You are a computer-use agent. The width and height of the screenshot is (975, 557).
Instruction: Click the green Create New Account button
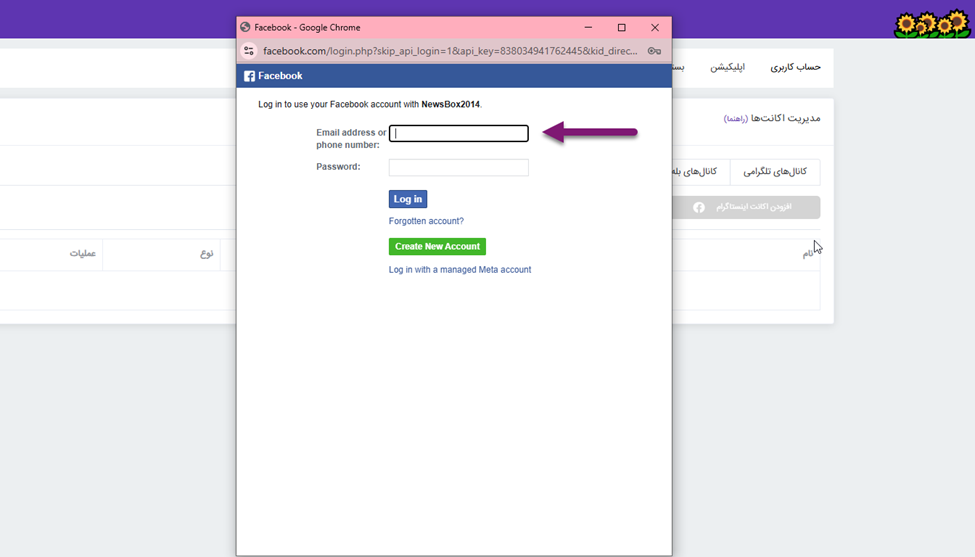click(437, 246)
